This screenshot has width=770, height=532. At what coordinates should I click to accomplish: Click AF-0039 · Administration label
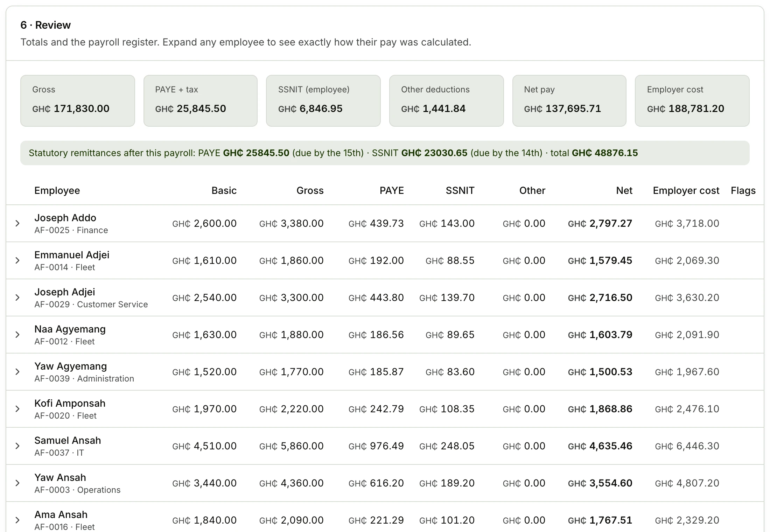tap(84, 378)
